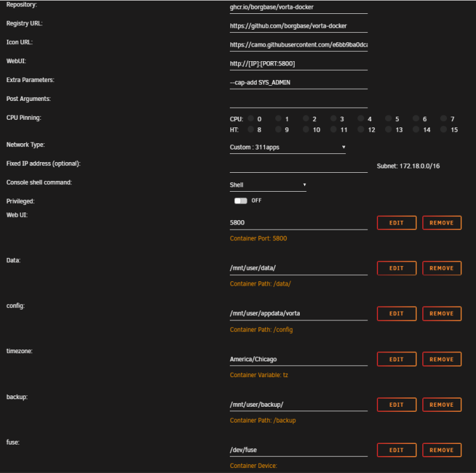Image resolution: width=476 pixels, height=473 pixels.
Task: Toggle CPU 7 pinning checkbox
Action: coord(444,119)
